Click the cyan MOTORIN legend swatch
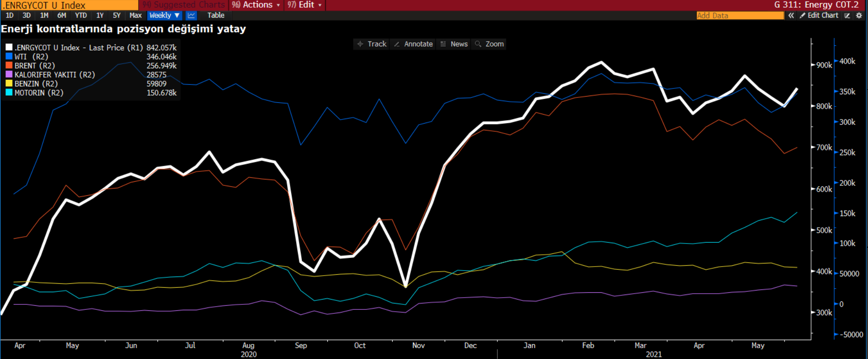This screenshot has height=359, width=868. tap(9, 92)
